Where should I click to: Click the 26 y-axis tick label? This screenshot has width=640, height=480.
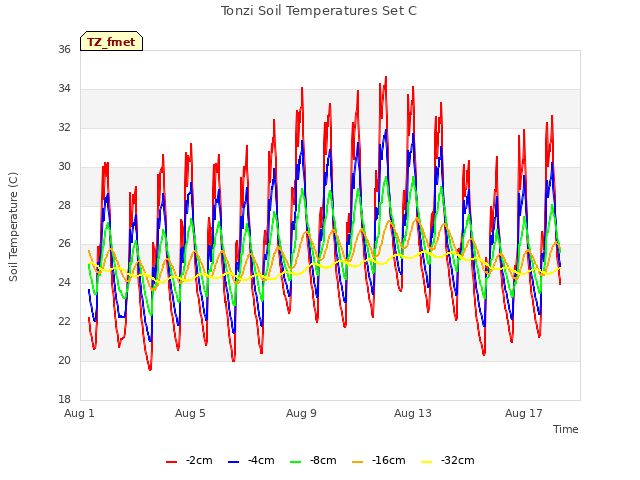click(x=64, y=244)
